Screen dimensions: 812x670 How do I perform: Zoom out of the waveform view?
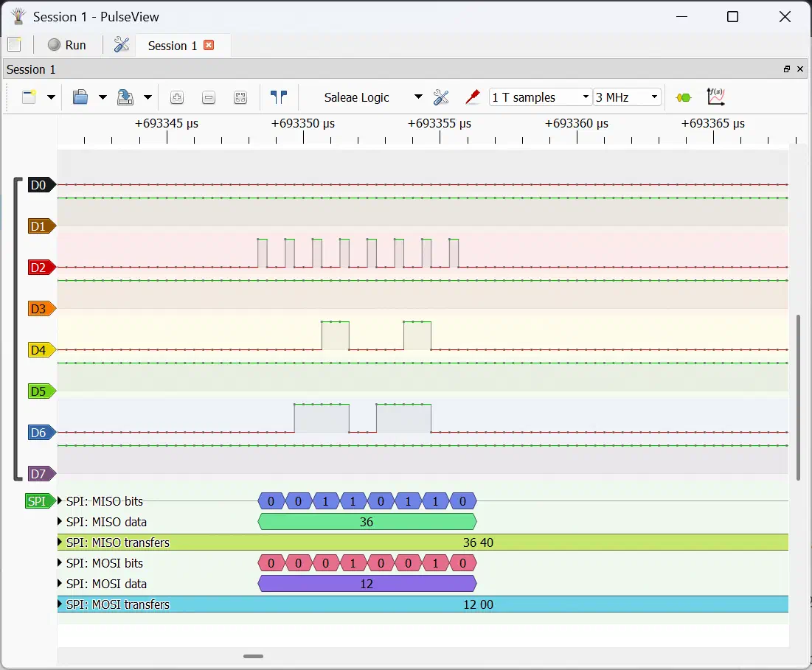pos(209,97)
